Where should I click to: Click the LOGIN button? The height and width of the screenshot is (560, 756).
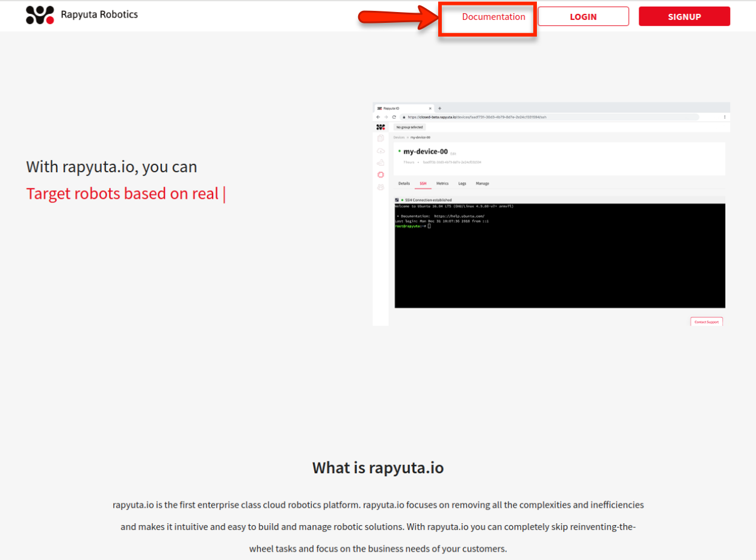click(583, 16)
